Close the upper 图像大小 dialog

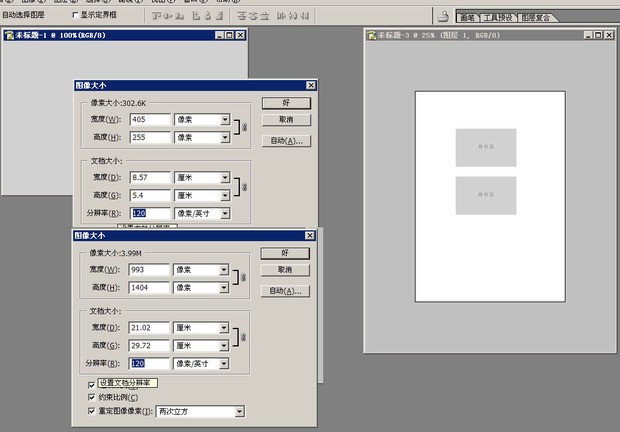pyautogui.click(x=310, y=86)
